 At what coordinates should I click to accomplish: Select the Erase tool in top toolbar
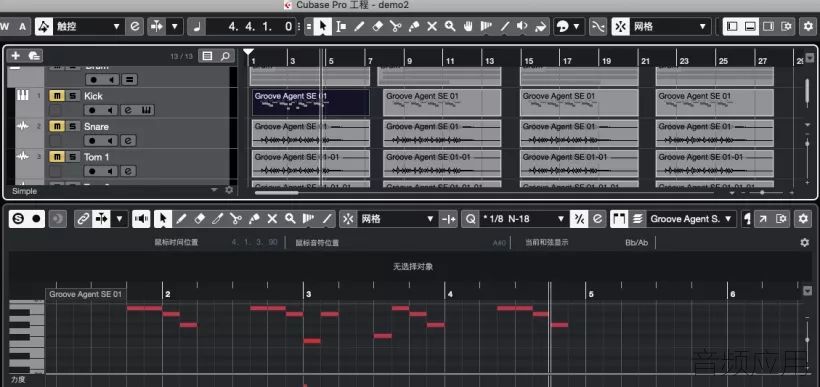pos(377,26)
